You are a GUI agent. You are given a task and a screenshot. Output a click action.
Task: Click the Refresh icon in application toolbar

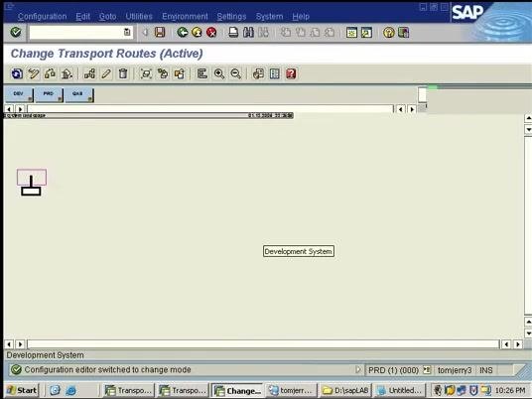click(x=17, y=73)
